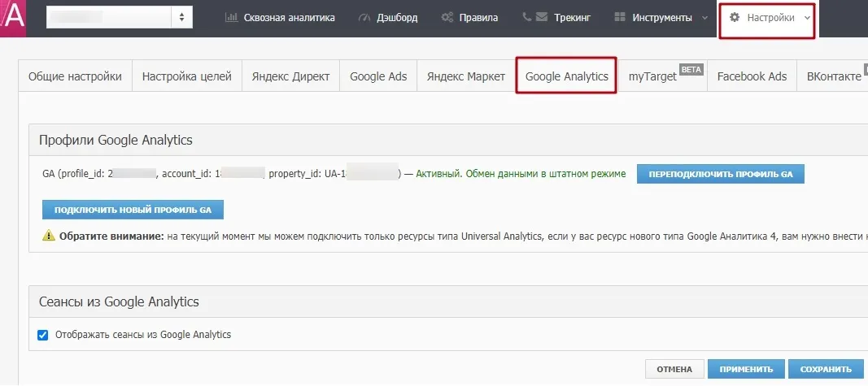Screen dimensions: 868x386
Task: Open the Facebook Ads tab
Action: (752, 76)
